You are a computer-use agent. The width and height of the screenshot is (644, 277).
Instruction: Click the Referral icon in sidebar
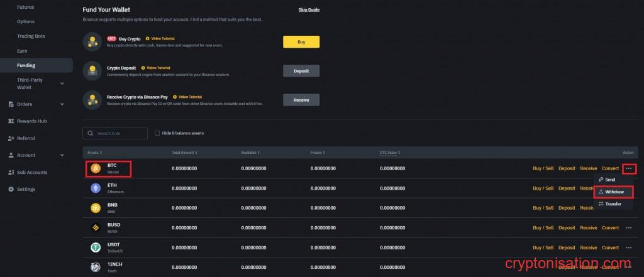(x=11, y=138)
